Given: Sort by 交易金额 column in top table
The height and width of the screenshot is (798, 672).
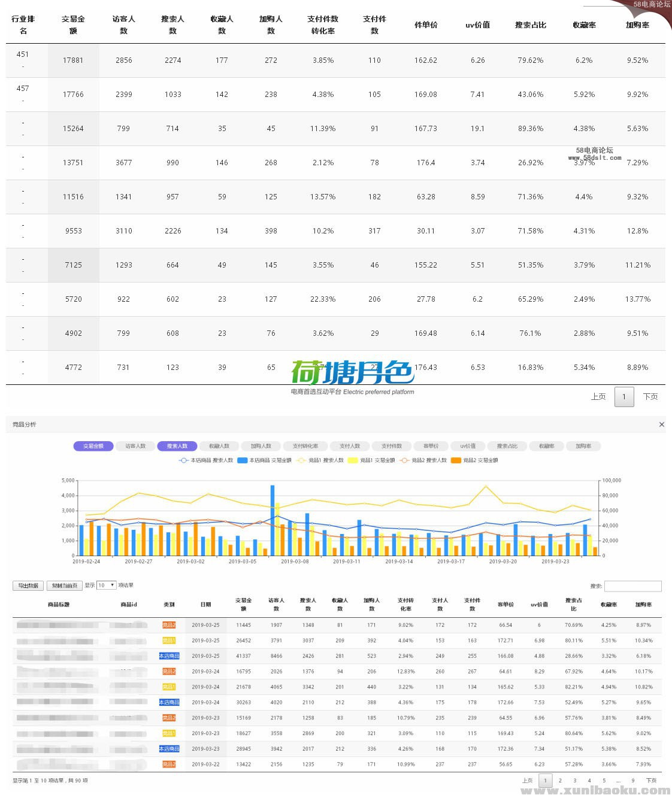Looking at the screenshot, I should 73,25.
